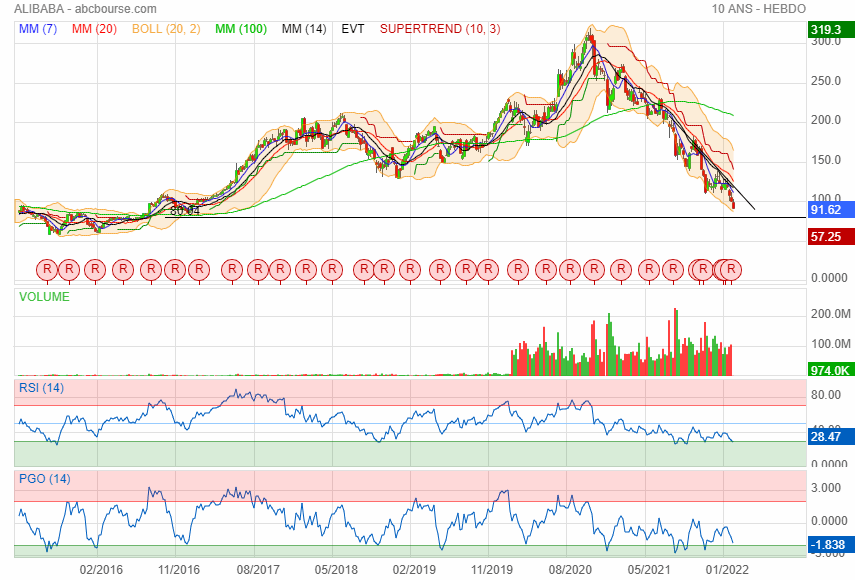This screenshot has width=855, height=580.
Task: Click the VOLUME panel label
Action: tap(44, 297)
